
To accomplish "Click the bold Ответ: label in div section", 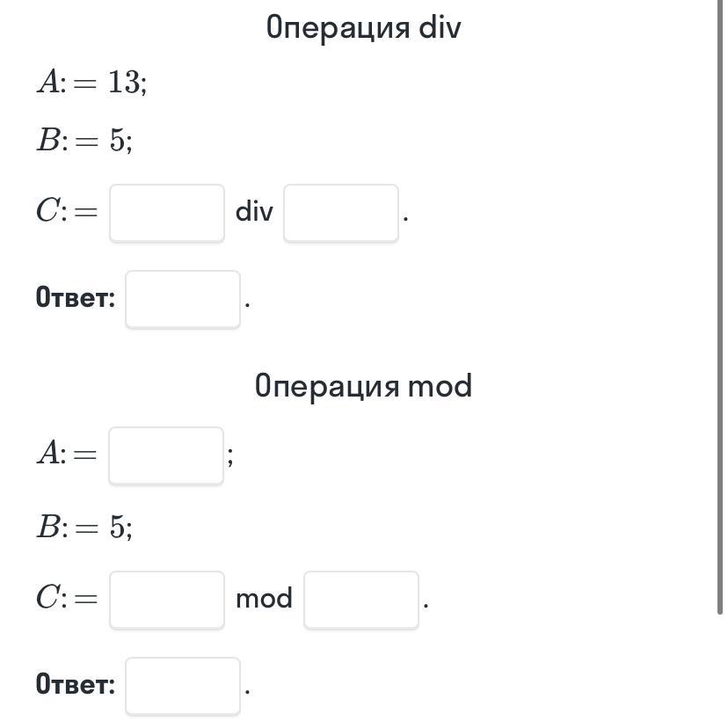I will [76, 297].
